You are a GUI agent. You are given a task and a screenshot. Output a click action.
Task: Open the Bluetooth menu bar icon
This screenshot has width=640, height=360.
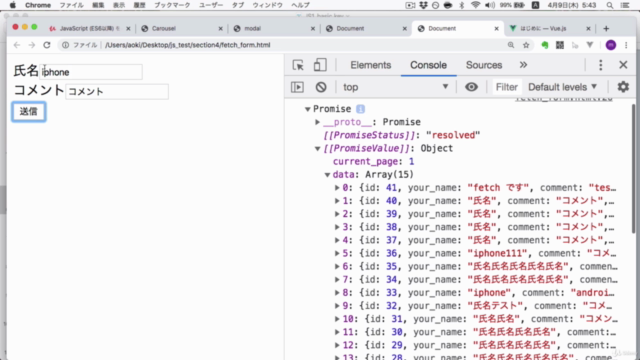coord(462,5)
